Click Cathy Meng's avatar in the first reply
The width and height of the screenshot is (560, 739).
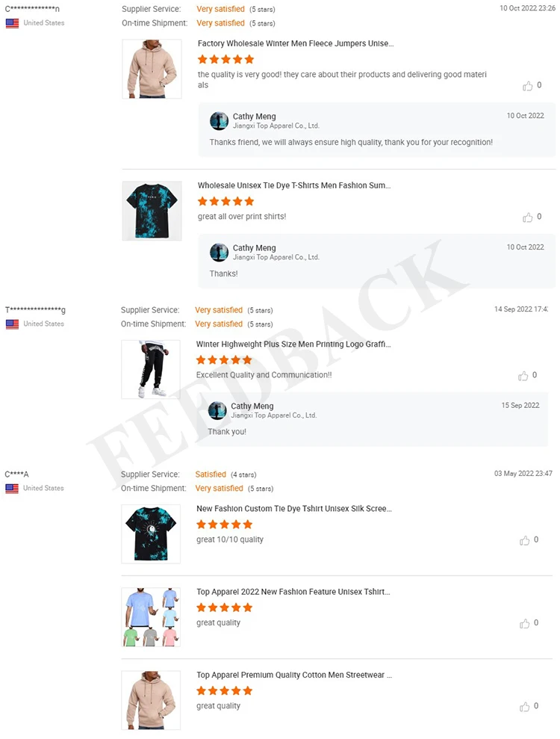(219, 121)
